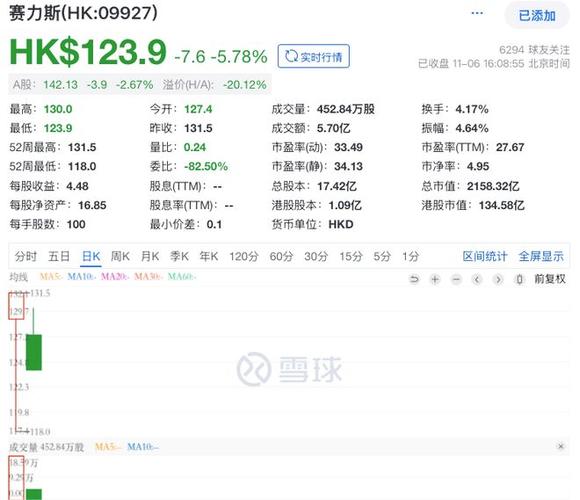580x500 pixels.
Task: Toggle the MA20 moving average label
Action: click(115, 277)
